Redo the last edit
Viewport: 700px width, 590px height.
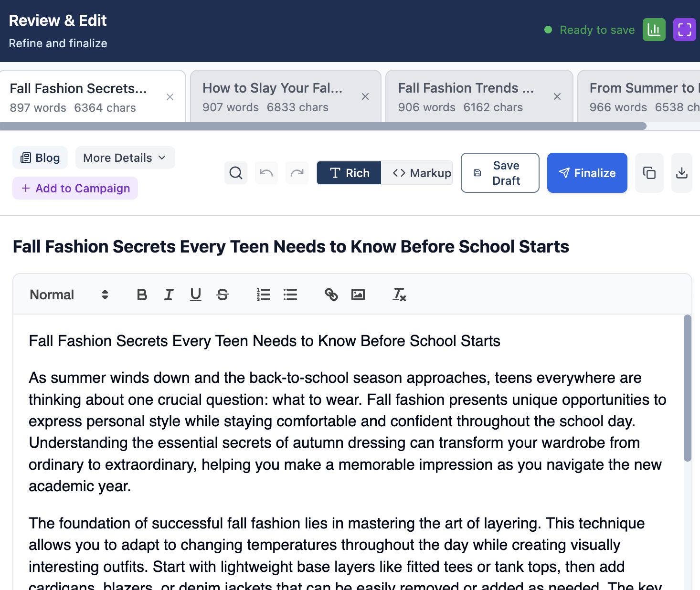click(x=297, y=173)
